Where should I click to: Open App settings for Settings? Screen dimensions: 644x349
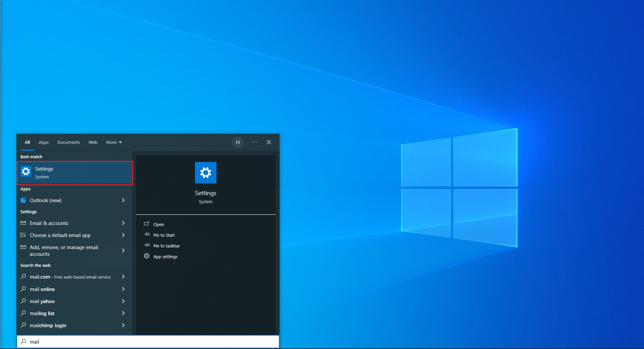(165, 256)
